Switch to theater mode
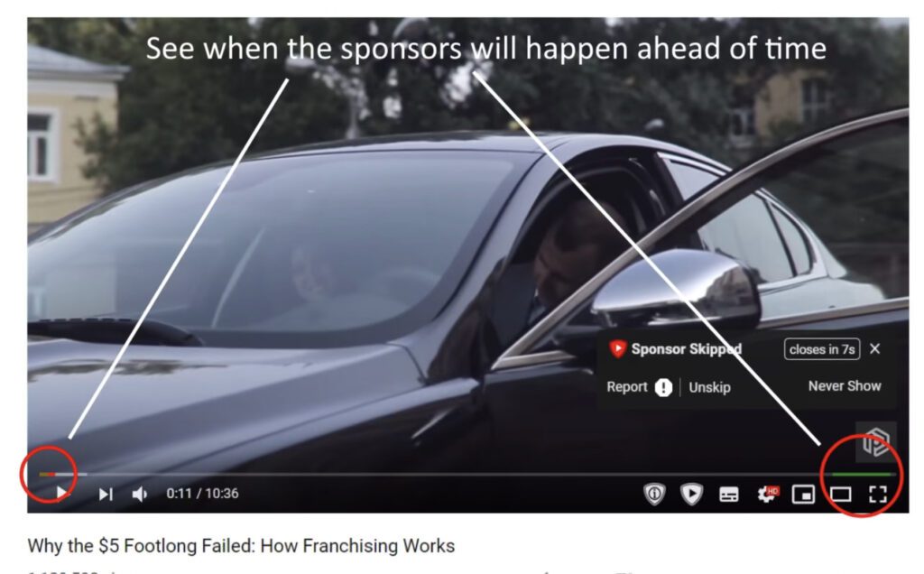Screen dimensions: 924x574 click(x=840, y=495)
